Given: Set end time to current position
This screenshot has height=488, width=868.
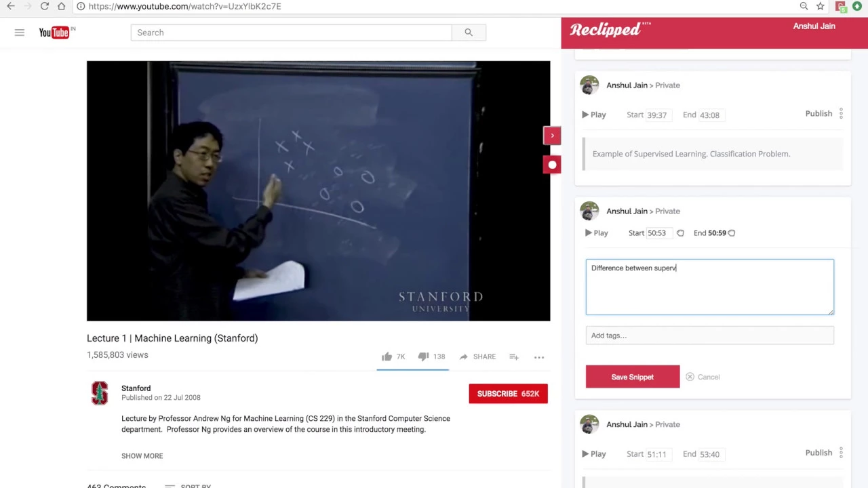Looking at the screenshot, I should (x=732, y=233).
